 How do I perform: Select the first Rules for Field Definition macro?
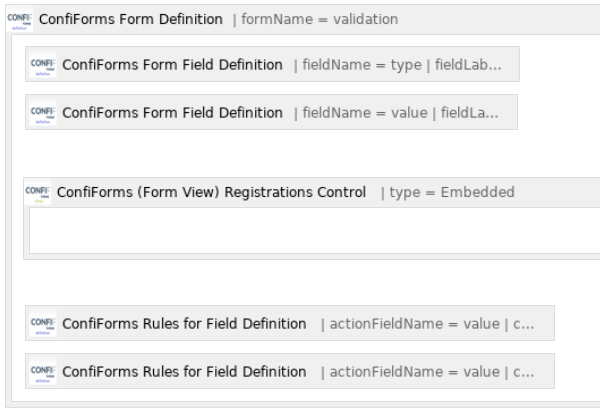click(290, 323)
